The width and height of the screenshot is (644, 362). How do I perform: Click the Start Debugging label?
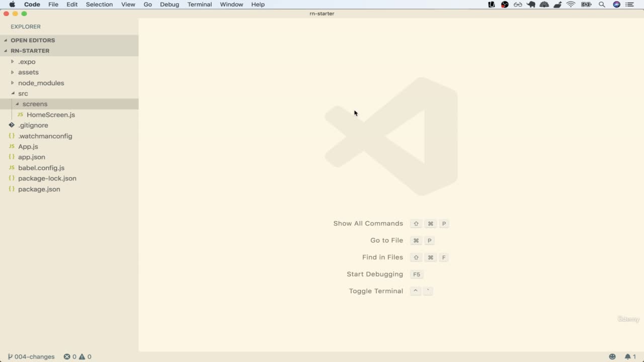(x=375, y=275)
